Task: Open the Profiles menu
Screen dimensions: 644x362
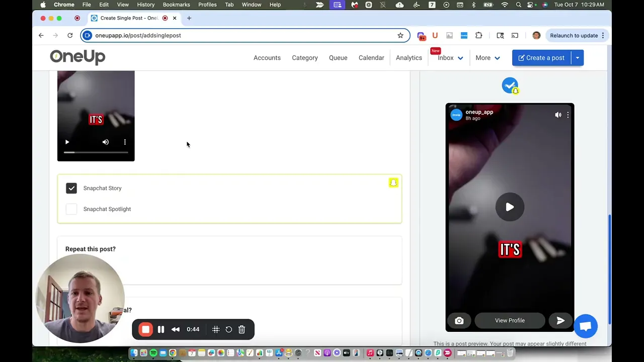Action: tap(207, 5)
